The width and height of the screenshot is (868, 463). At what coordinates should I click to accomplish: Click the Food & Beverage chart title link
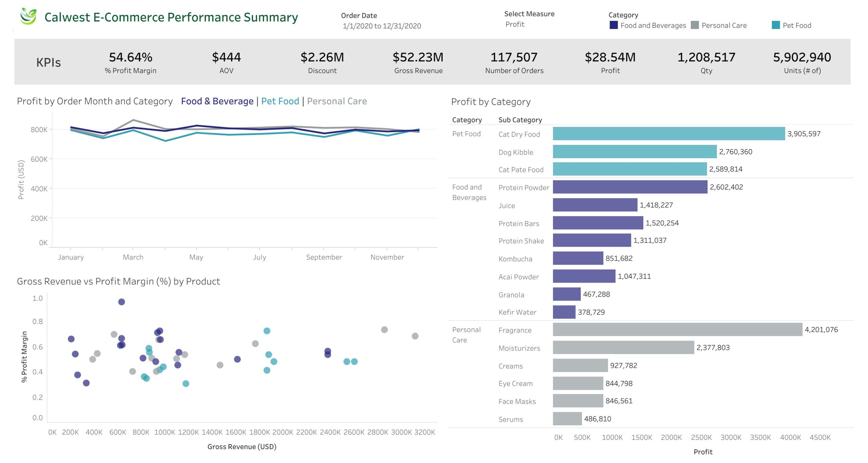217,101
